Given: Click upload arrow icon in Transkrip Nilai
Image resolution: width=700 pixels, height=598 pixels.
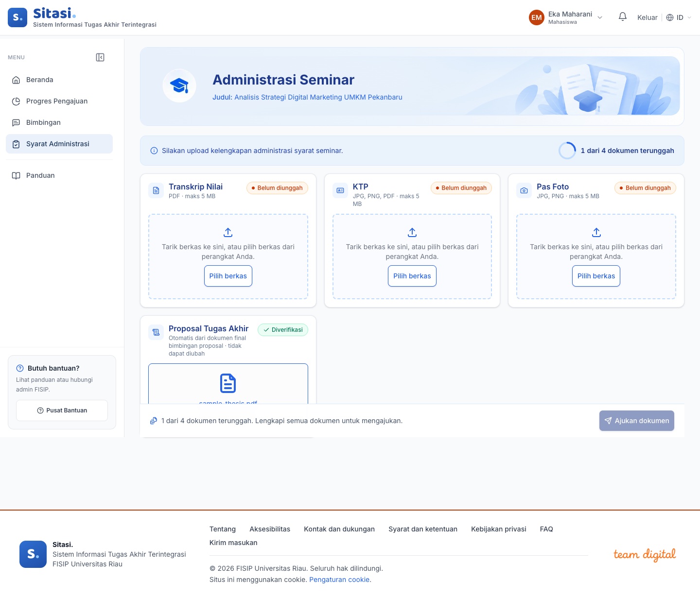Looking at the screenshot, I should [228, 232].
